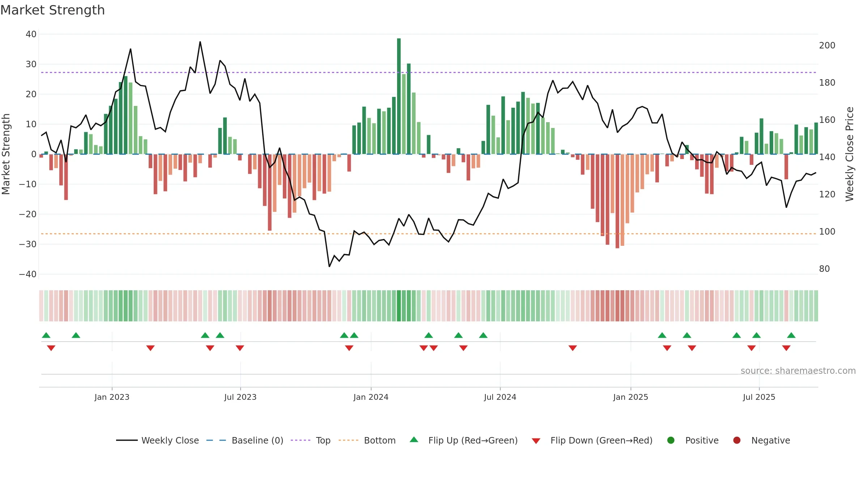Click the 100 tick on right axis

(x=827, y=232)
